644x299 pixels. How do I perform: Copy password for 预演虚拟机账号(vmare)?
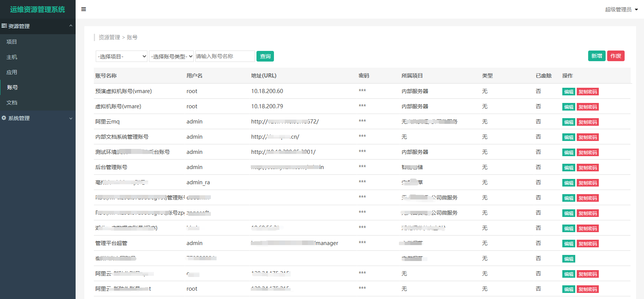tap(587, 92)
